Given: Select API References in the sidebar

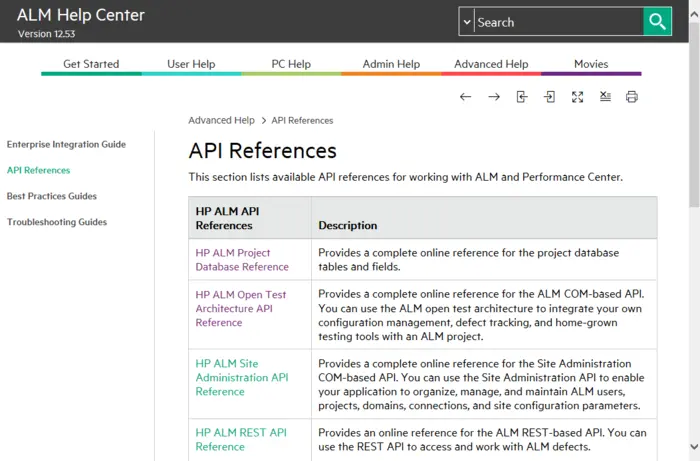Looking at the screenshot, I should [x=38, y=170].
